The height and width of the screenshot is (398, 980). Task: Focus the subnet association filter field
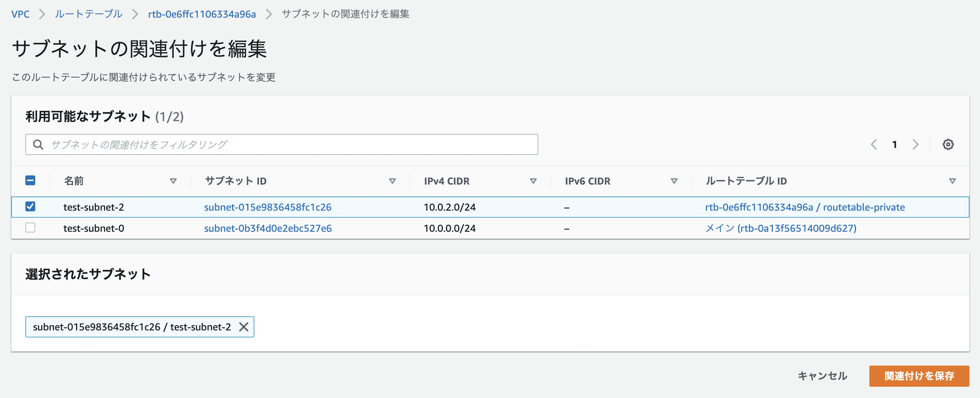pos(289,145)
